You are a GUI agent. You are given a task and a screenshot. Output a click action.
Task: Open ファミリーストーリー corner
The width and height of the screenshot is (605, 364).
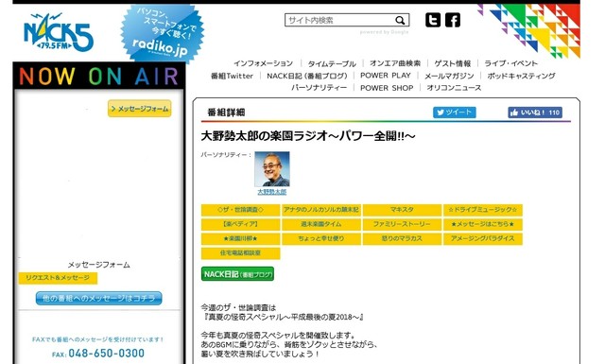pyautogui.click(x=402, y=224)
